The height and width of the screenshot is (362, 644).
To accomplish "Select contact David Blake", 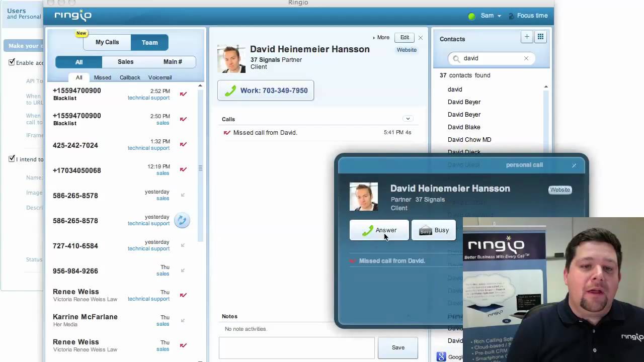I will pyautogui.click(x=464, y=127).
